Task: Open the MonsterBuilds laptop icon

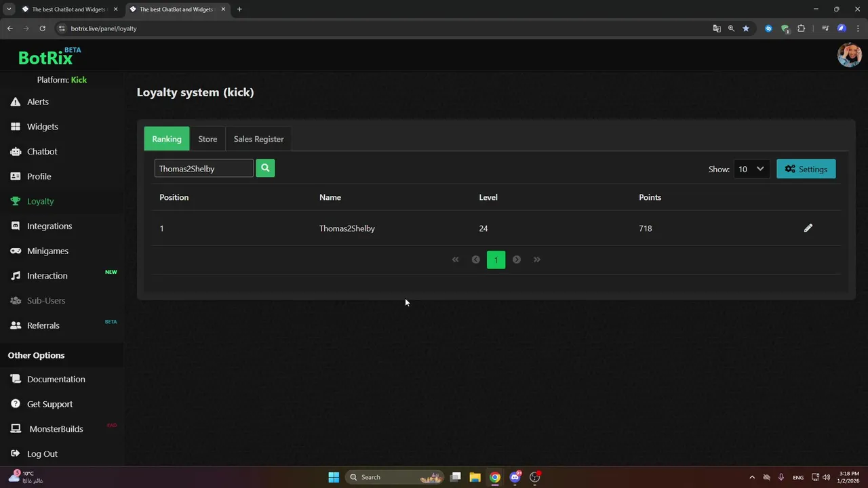Action: coord(15,429)
